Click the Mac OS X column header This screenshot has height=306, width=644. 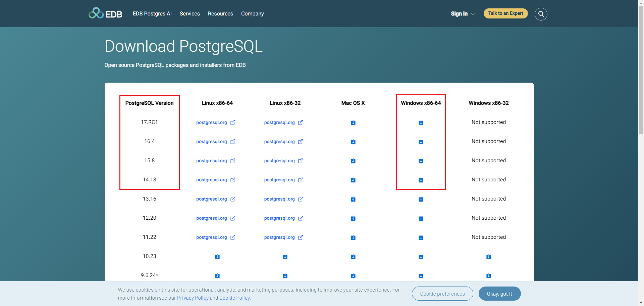pyautogui.click(x=353, y=103)
